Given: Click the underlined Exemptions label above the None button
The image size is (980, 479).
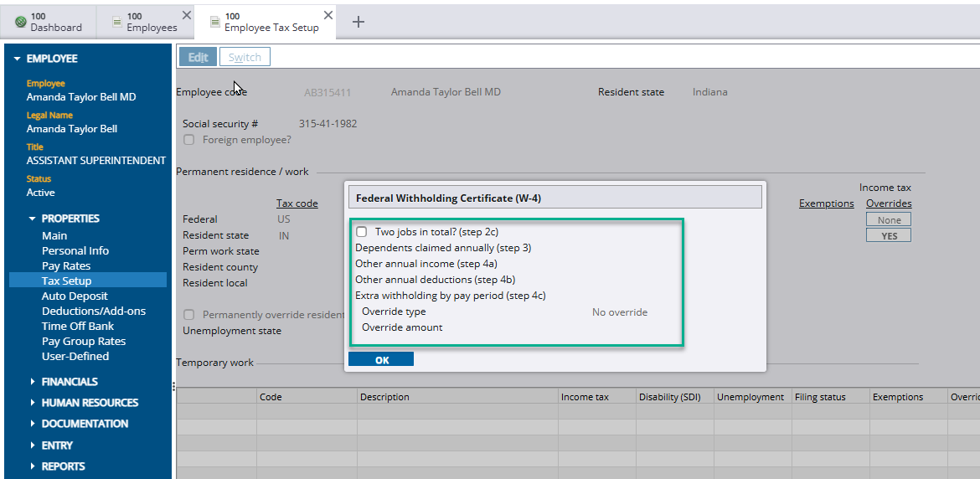Looking at the screenshot, I should point(826,203).
